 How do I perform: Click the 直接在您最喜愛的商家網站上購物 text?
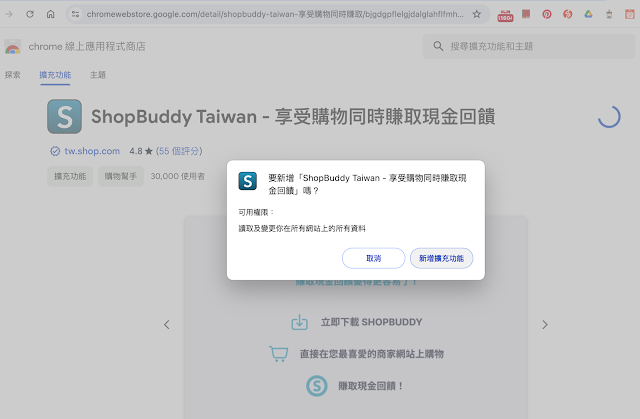(x=371, y=354)
